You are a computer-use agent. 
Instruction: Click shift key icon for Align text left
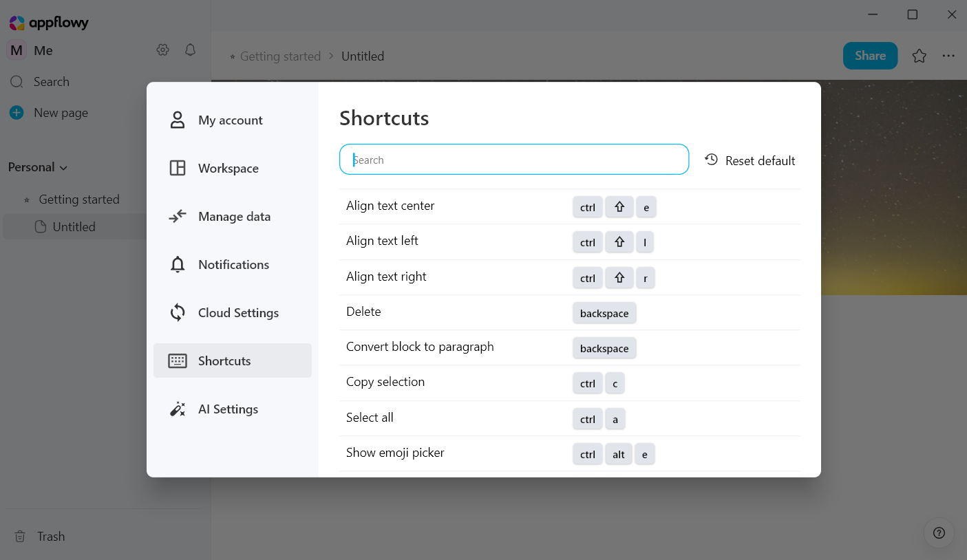(x=619, y=242)
